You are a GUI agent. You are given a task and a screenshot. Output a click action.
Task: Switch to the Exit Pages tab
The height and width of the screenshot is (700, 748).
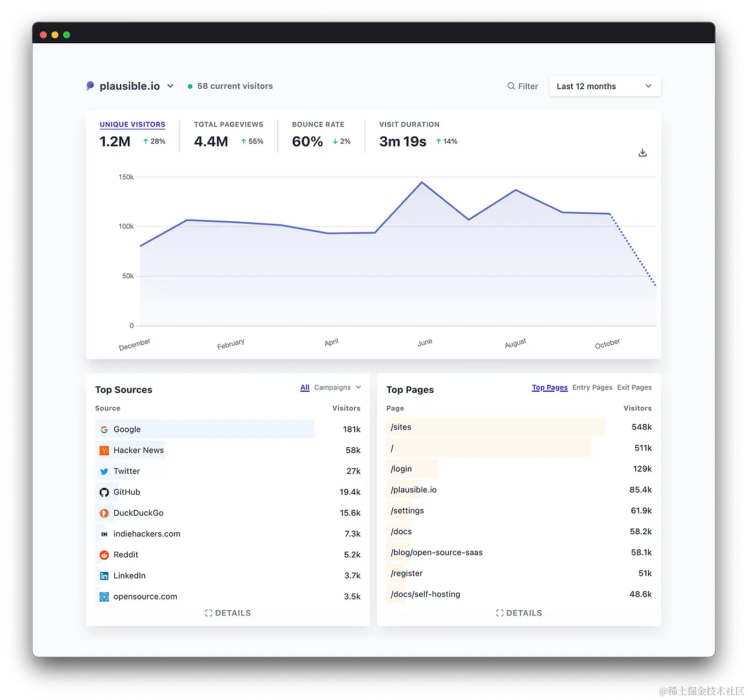[x=634, y=387]
